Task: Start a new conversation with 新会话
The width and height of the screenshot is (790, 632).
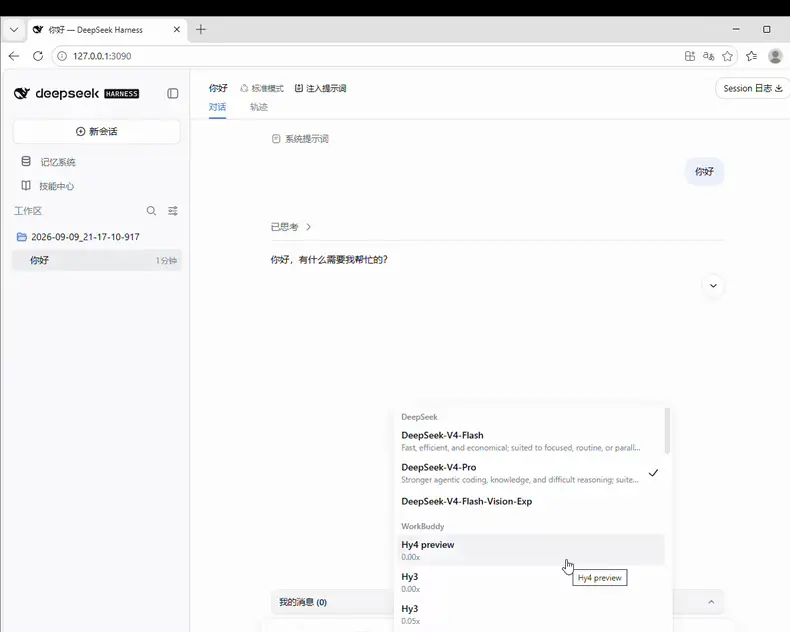Action: pyautogui.click(x=96, y=132)
